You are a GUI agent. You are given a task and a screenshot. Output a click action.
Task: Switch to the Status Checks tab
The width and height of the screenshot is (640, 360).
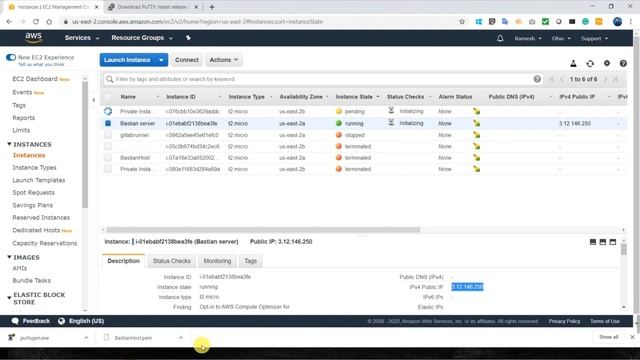pos(171,261)
